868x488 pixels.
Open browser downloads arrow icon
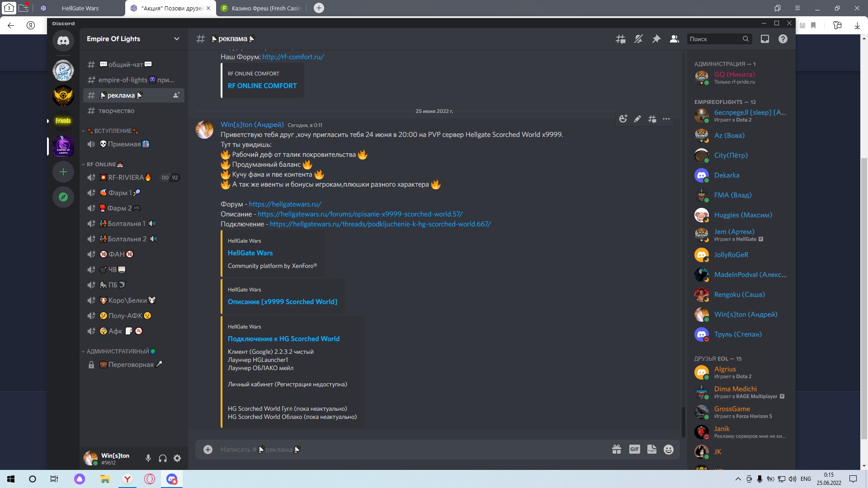pos(857,25)
